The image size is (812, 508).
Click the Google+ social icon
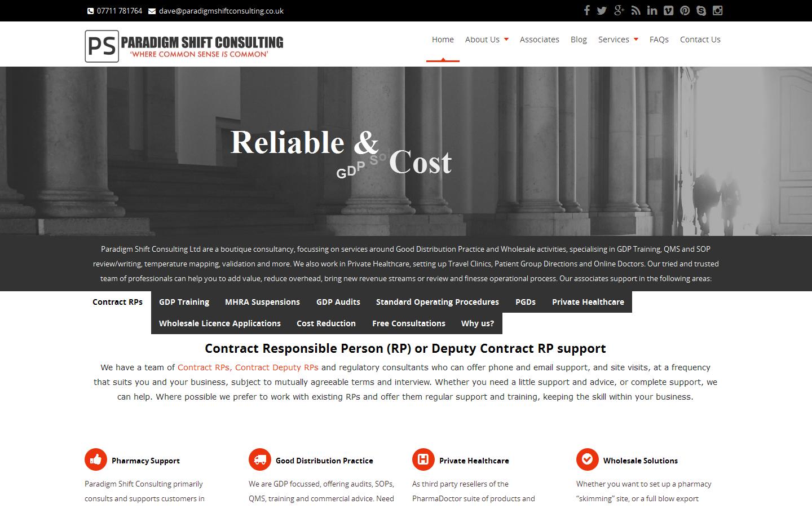[619, 10]
